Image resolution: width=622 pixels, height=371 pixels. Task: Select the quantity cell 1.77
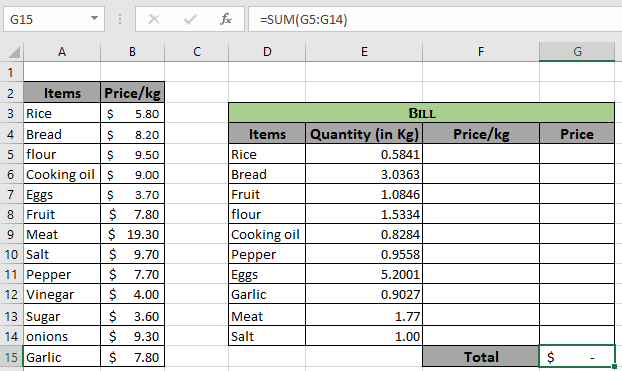pos(364,316)
